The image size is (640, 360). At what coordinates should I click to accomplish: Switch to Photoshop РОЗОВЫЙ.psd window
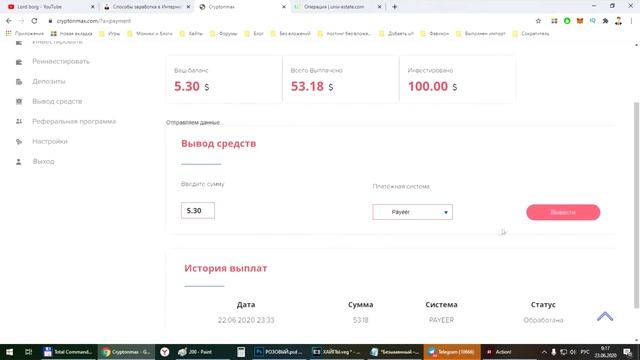279,352
